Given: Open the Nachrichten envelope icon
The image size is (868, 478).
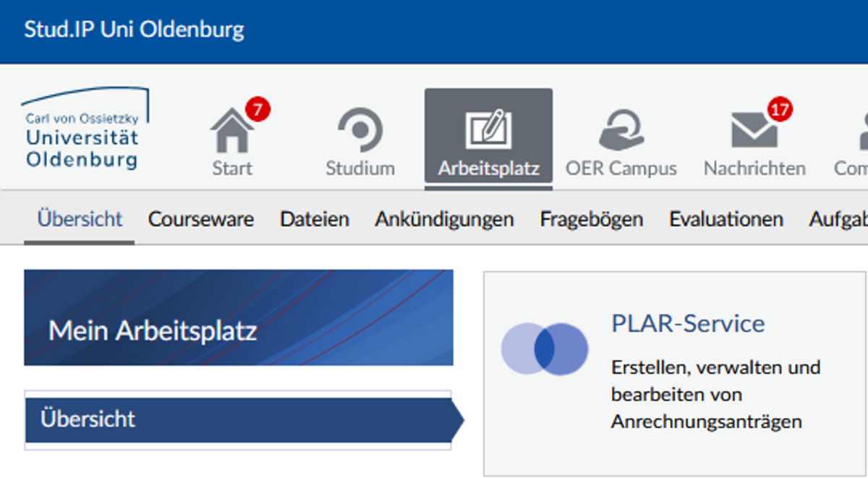Looking at the screenshot, I should 754,132.
